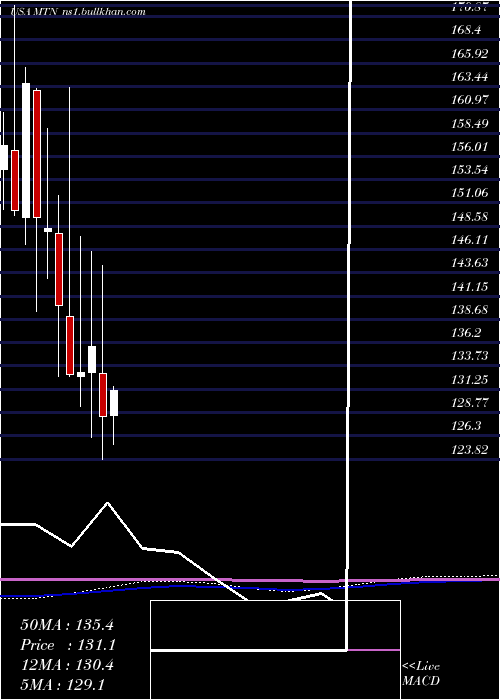Click the 126.3 price axis label
The image size is (500, 700).
pyautogui.click(x=466, y=426)
